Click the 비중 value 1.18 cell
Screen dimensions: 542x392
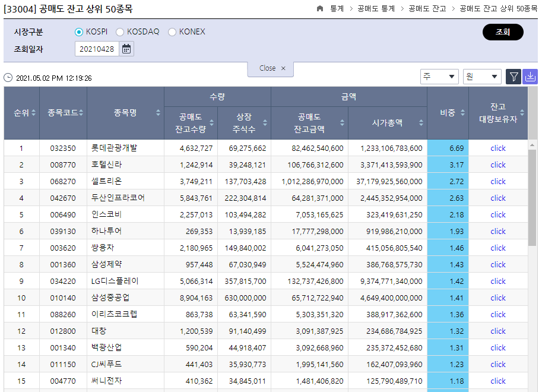[448, 381]
